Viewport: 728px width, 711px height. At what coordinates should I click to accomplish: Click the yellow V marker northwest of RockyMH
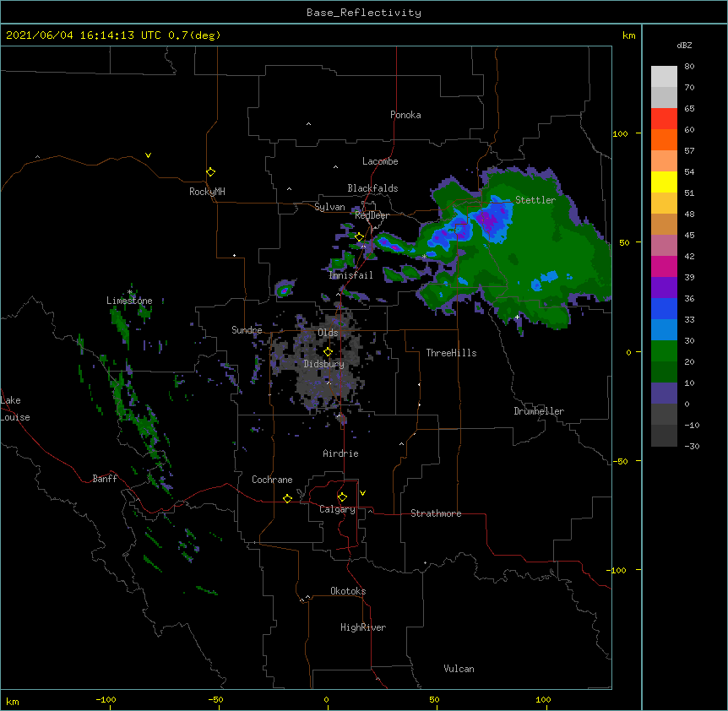coord(148,155)
